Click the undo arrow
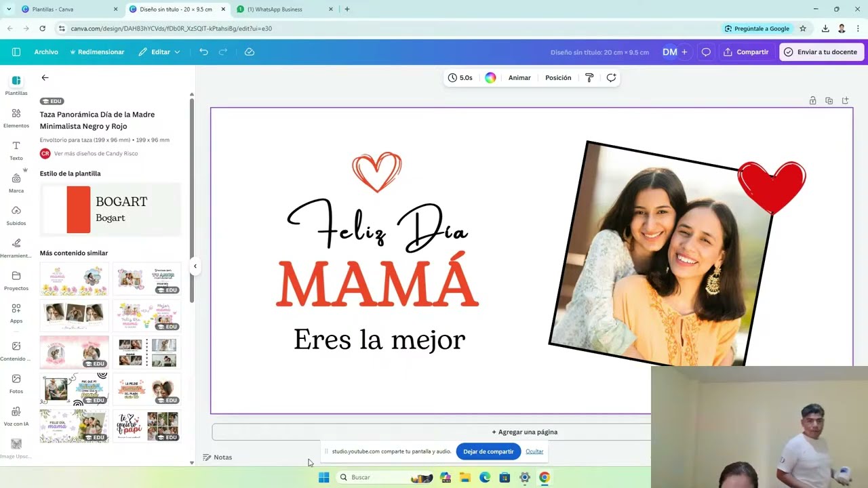868x488 pixels. (203, 52)
